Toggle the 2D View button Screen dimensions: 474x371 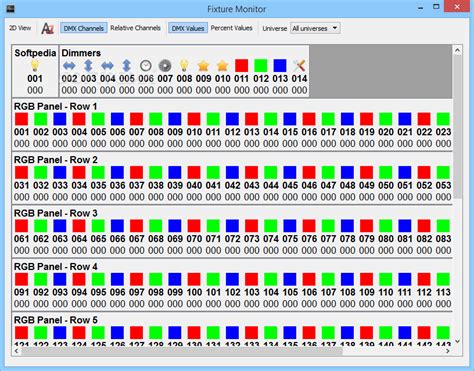20,28
